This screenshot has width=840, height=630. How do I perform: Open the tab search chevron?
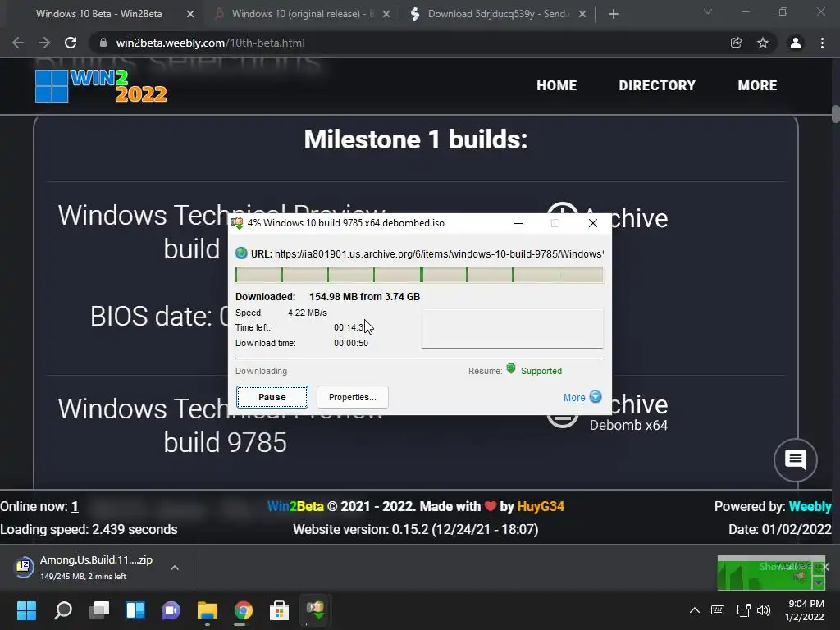708,11
